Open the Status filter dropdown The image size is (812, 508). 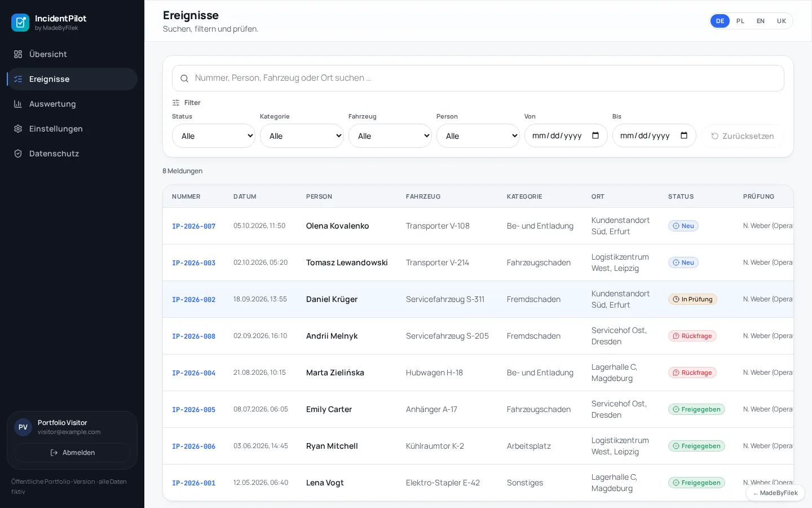(x=214, y=136)
